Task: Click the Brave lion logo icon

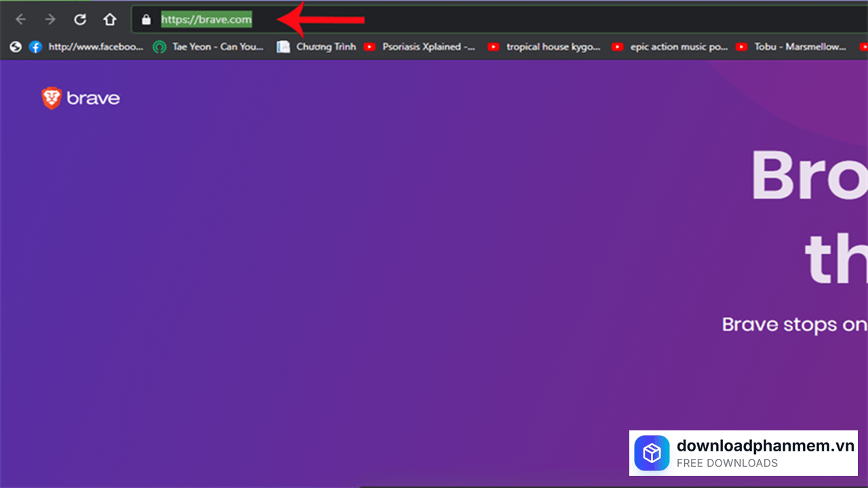Action: (52, 98)
